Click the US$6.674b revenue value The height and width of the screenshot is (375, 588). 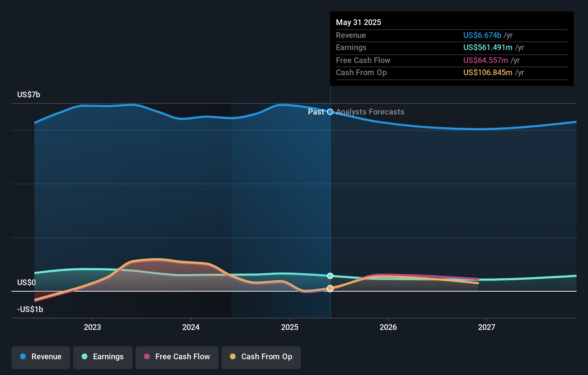tap(482, 35)
